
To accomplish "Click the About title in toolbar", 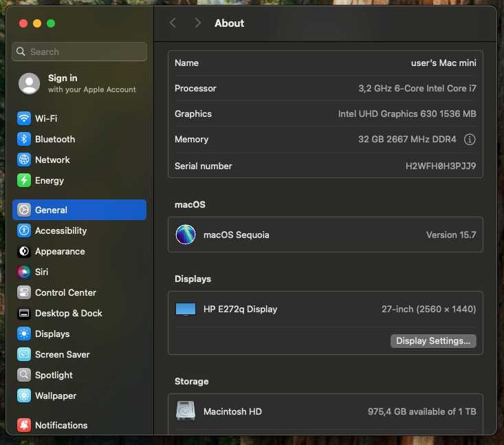I will pyautogui.click(x=229, y=23).
